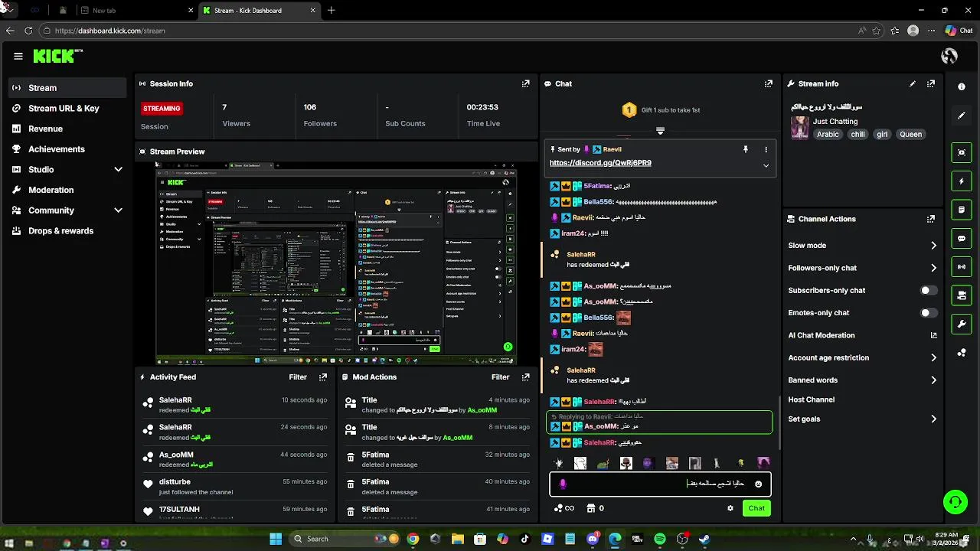980x551 pixels.
Task: Open Set goals options arrow
Action: pos(933,419)
